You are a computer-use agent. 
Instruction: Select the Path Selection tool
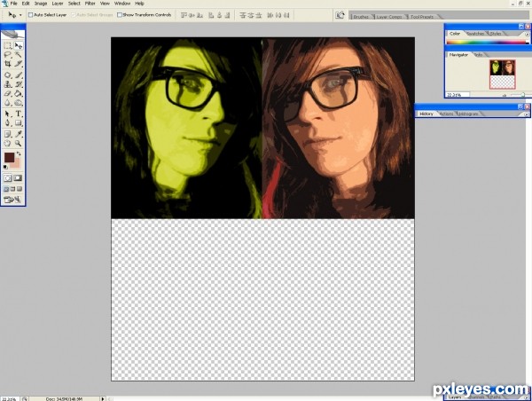[8, 114]
